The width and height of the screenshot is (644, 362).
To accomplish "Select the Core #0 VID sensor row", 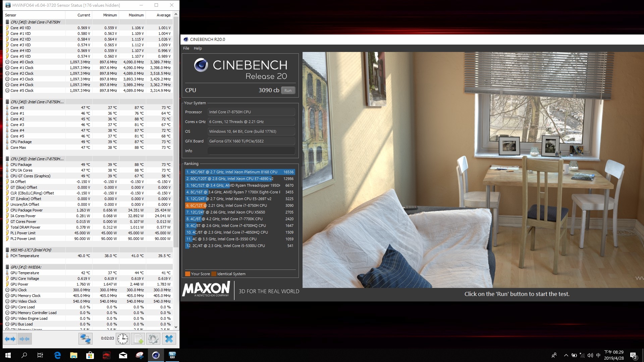I will [x=88, y=28].
